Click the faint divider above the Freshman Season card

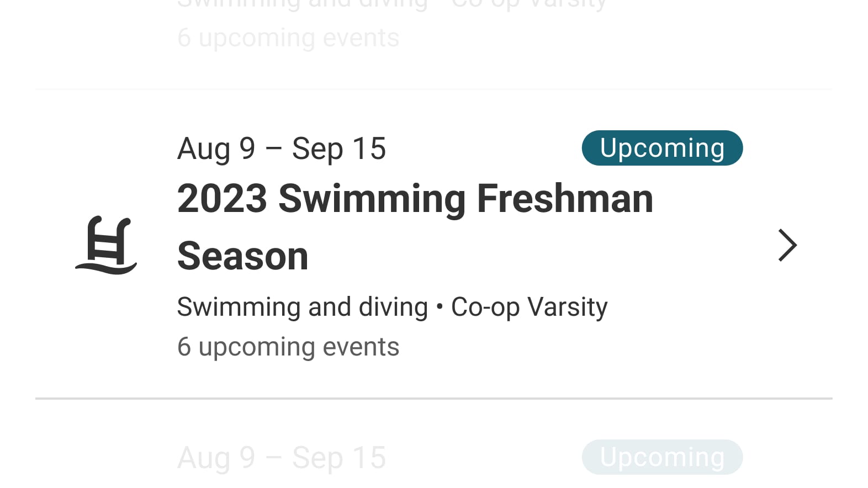tap(433, 89)
